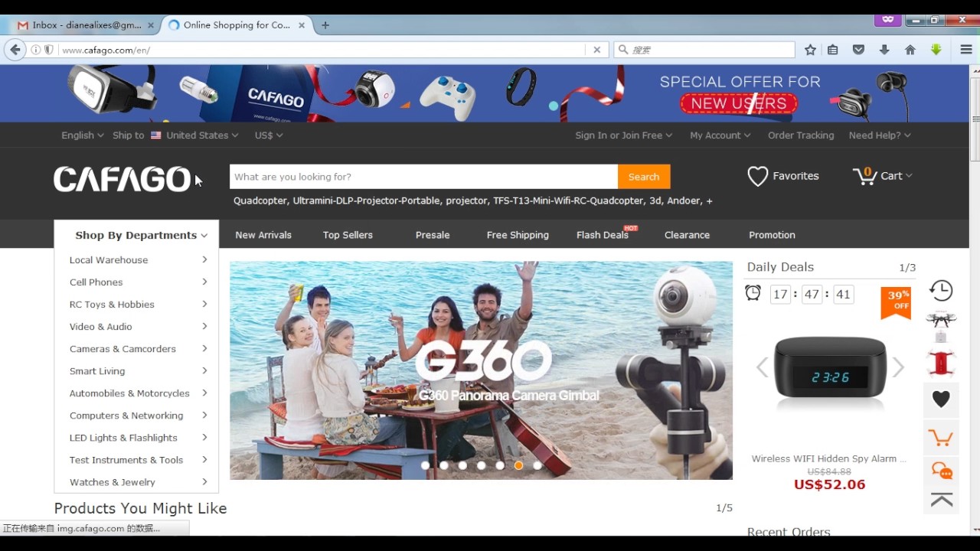
Task: Click the recently viewed history clock icon
Action: [x=941, y=291]
